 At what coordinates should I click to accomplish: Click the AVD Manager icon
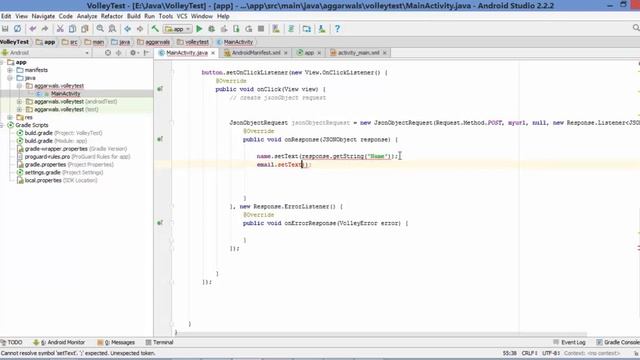click(x=276, y=29)
